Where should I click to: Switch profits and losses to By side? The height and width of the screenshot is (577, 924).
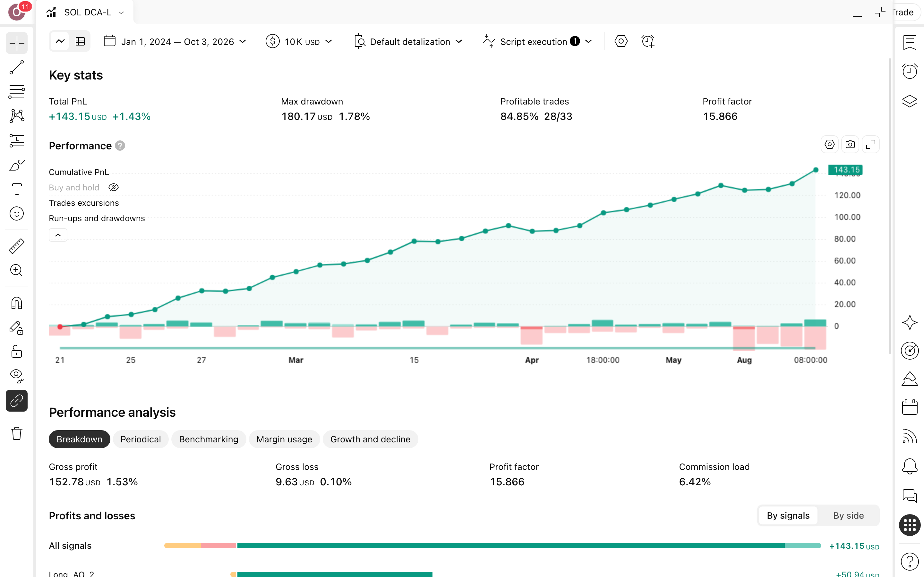848,515
